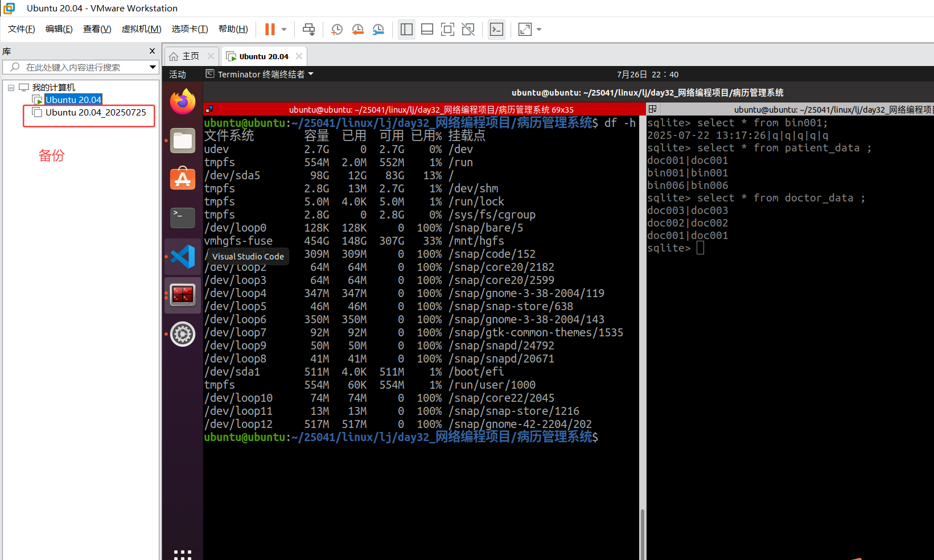Launch Visual Studio Code from the dock

[183, 257]
